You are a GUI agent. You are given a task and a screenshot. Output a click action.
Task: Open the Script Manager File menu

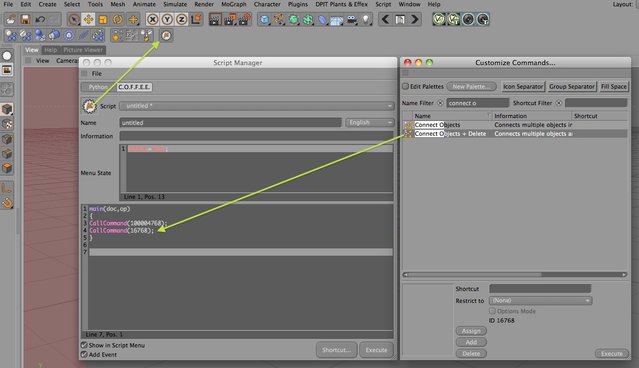pos(97,73)
